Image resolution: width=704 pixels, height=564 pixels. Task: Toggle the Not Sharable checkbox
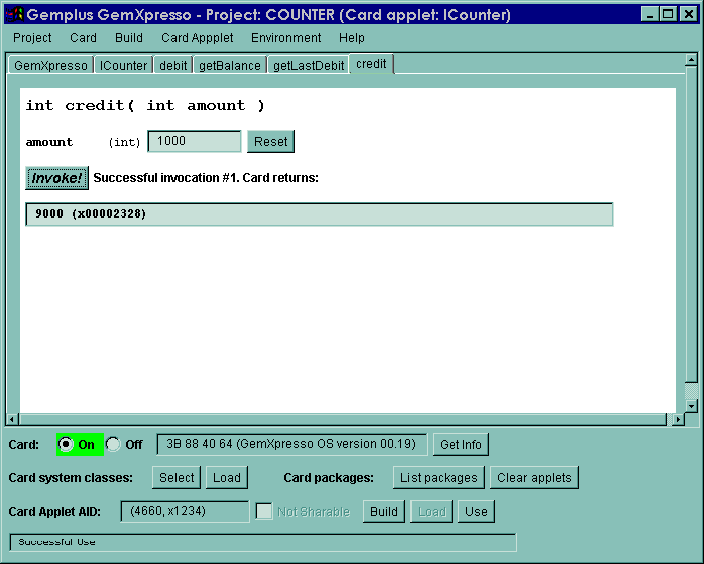pos(264,511)
